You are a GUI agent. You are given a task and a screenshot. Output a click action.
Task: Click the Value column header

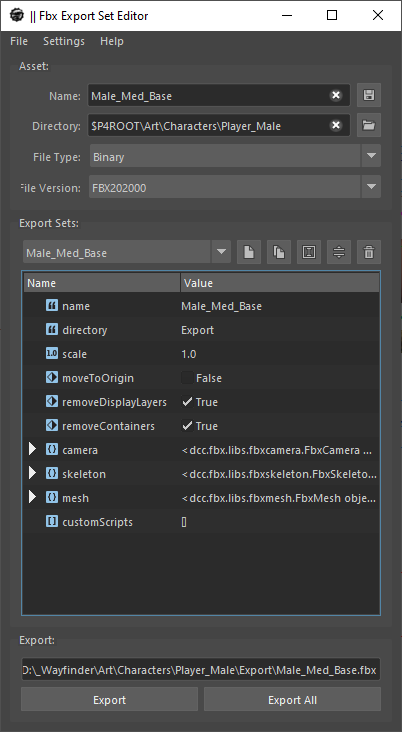[280, 283]
